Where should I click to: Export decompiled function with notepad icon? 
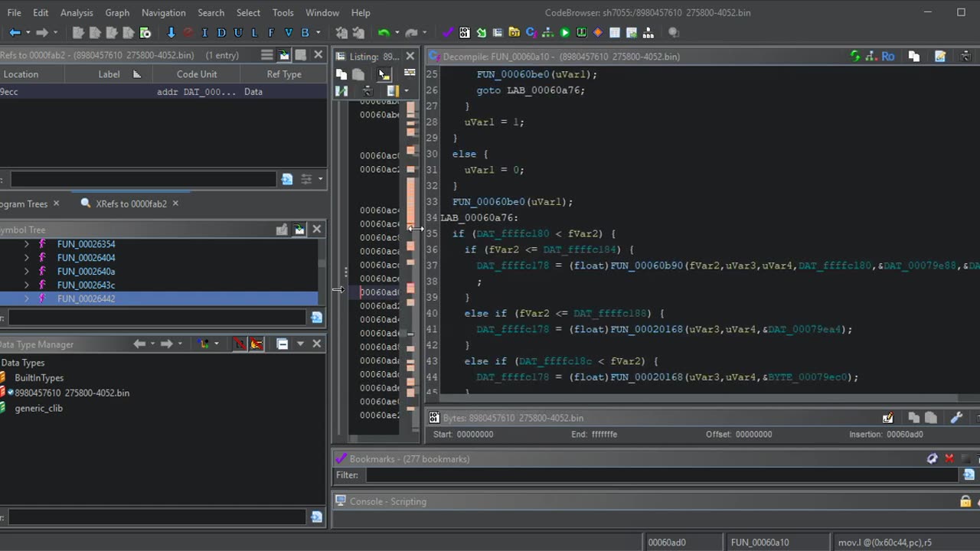click(940, 56)
